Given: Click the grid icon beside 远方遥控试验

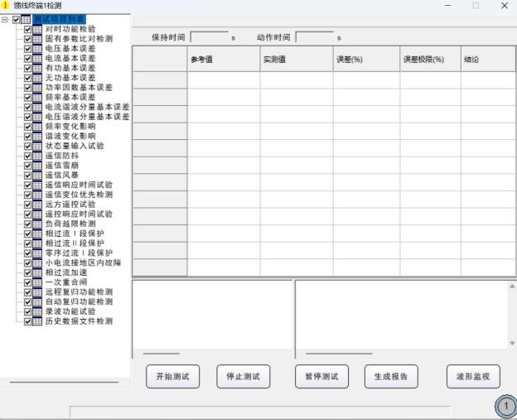Looking at the screenshot, I should tap(38, 205).
